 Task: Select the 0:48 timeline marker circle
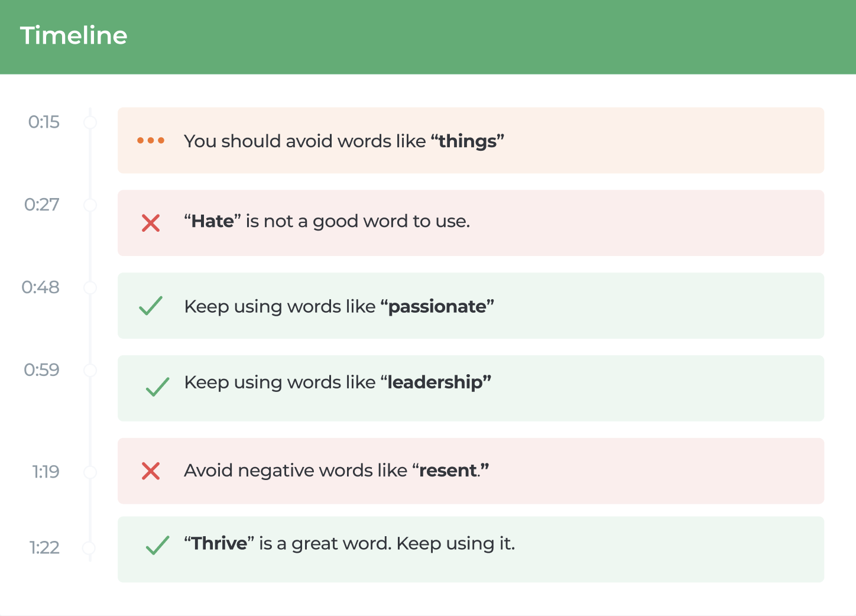tap(90, 288)
